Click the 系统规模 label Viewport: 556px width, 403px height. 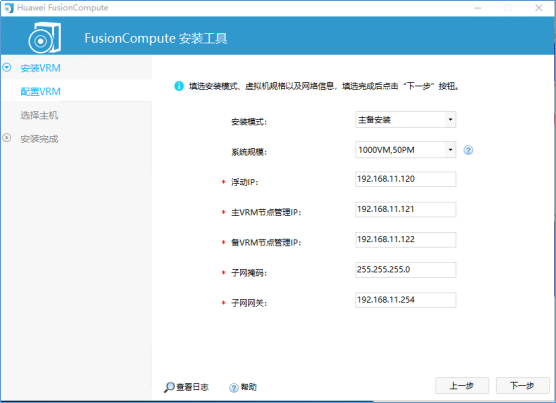click(x=249, y=152)
